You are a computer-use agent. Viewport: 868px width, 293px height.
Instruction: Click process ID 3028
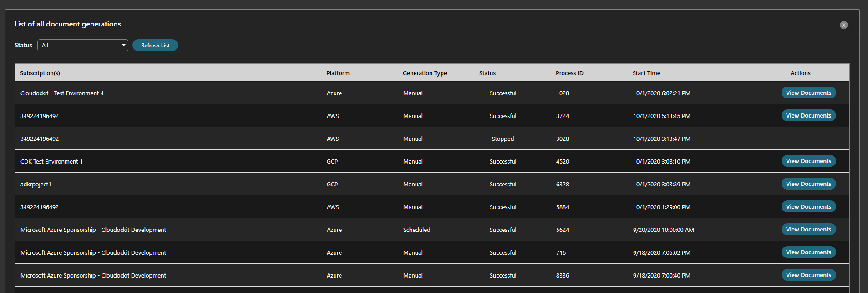pyautogui.click(x=563, y=139)
